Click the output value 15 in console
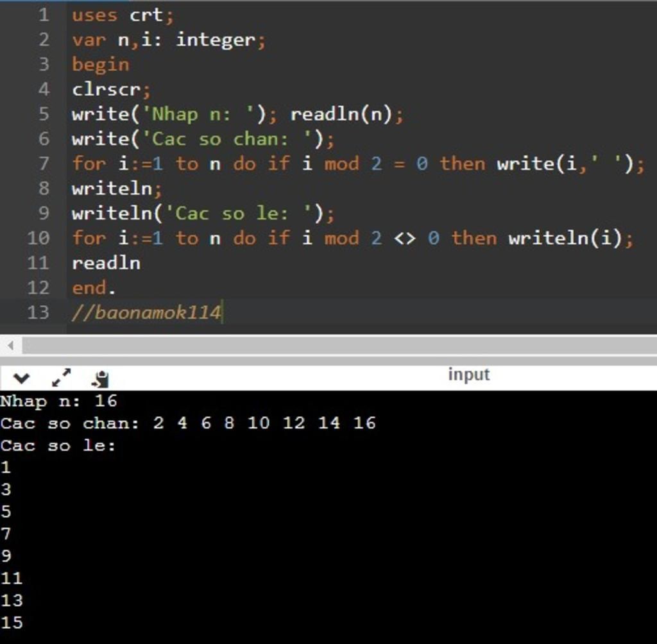The width and height of the screenshot is (657, 644). coord(12,623)
